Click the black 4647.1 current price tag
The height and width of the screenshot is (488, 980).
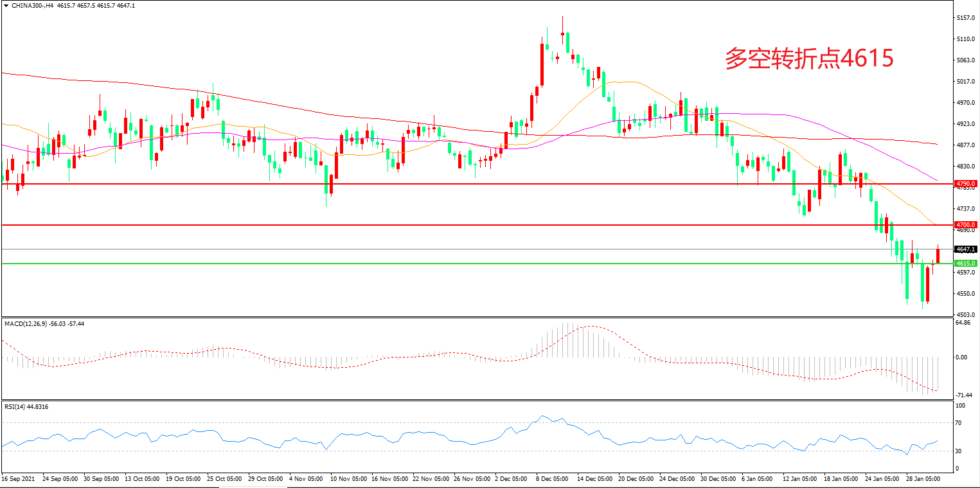click(966, 249)
